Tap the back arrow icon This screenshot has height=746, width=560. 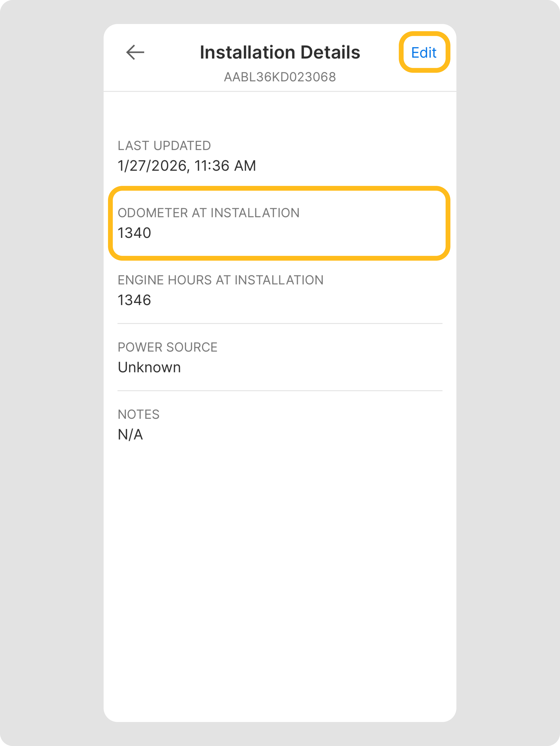[135, 52]
